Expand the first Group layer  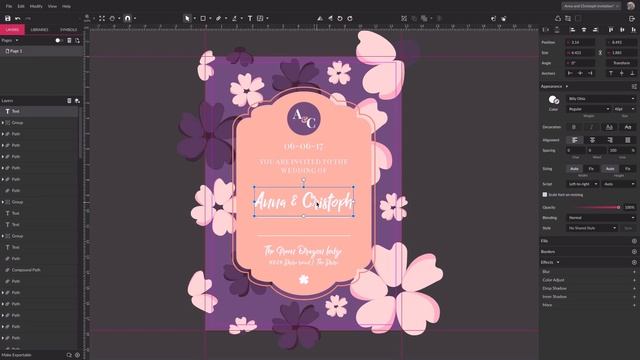[x=3, y=122]
